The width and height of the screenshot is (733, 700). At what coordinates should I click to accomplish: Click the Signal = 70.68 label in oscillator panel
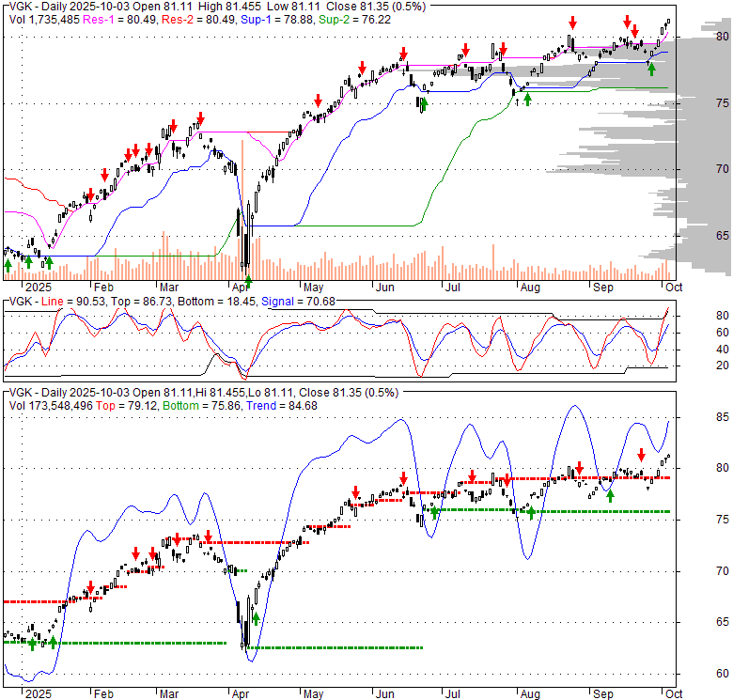click(297, 301)
